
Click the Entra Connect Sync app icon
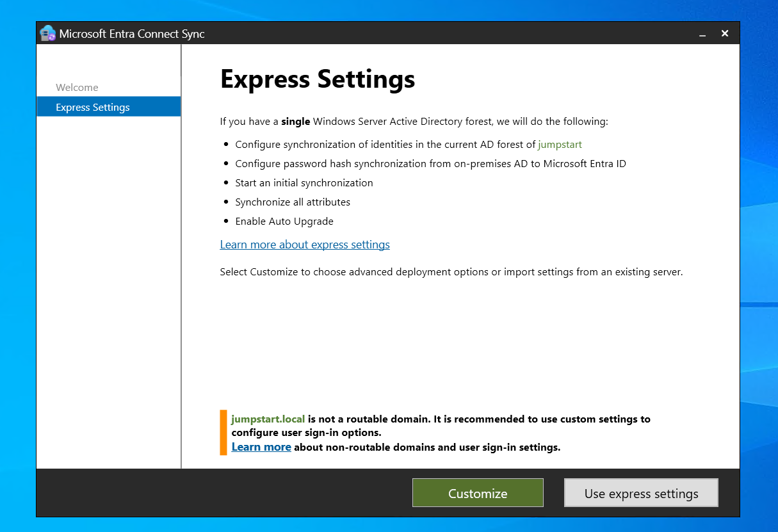(x=48, y=33)
